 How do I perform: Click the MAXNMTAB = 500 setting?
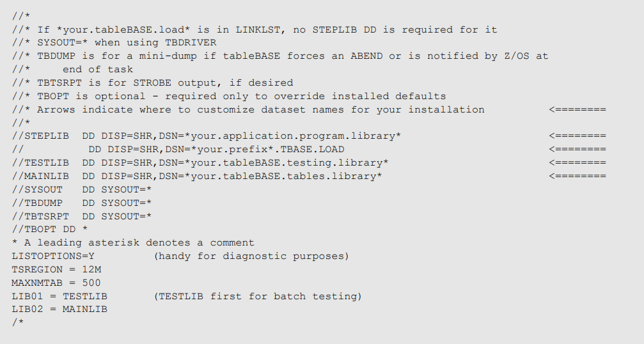[56, 283]
